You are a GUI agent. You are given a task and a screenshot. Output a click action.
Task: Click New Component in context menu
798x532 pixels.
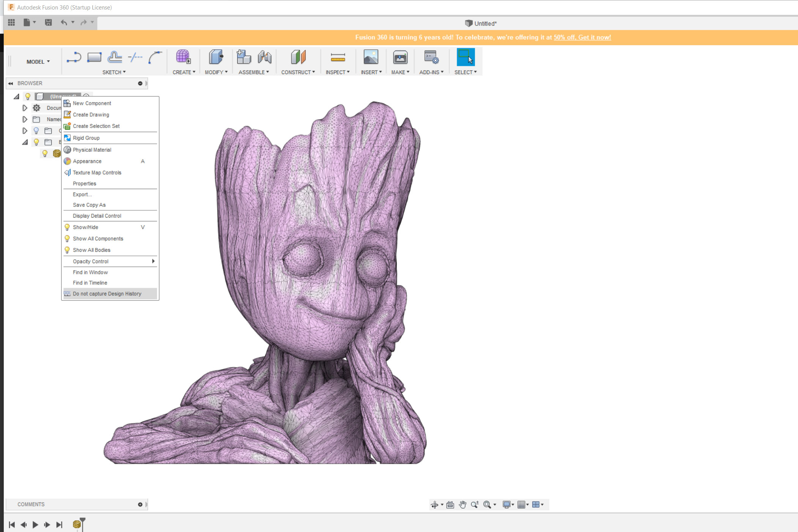pos(91,103)
